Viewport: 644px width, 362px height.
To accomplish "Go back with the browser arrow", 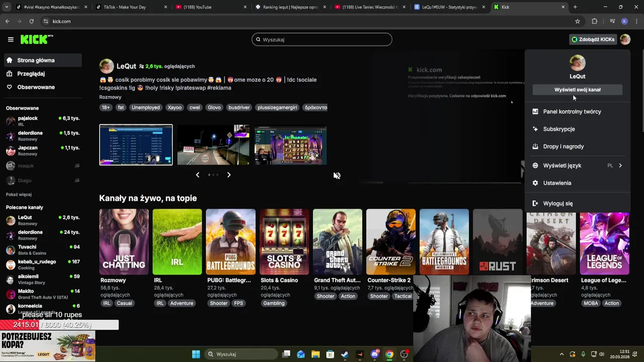I will tap(7, 21).
